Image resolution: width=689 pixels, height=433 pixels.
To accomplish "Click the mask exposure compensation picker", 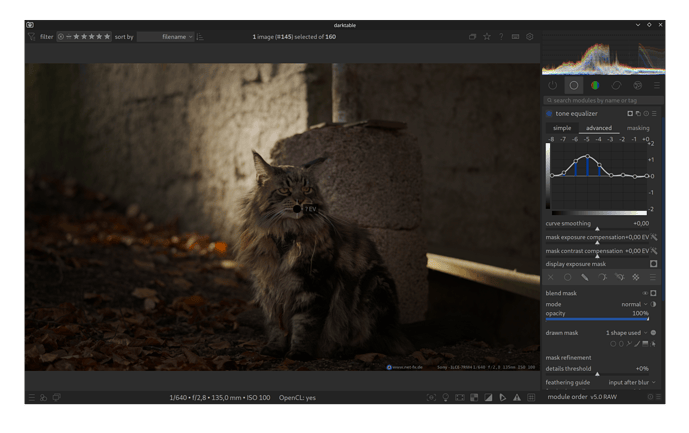I will tap(654, 238).
